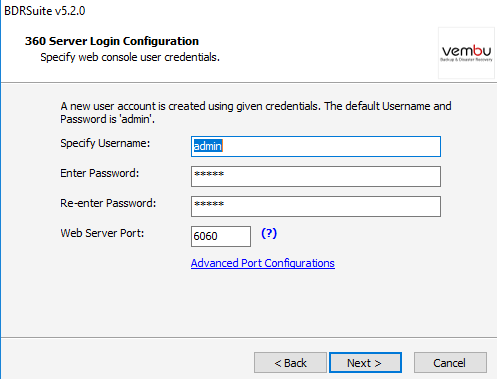Click the 'Specify Username:' label

(105, 143)
